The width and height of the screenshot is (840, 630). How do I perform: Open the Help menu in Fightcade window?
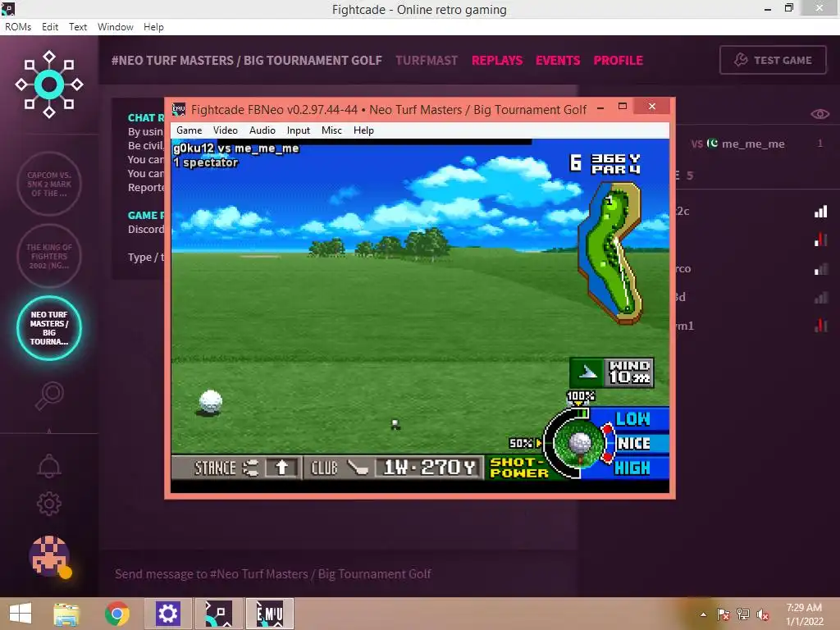coord(153,27)
